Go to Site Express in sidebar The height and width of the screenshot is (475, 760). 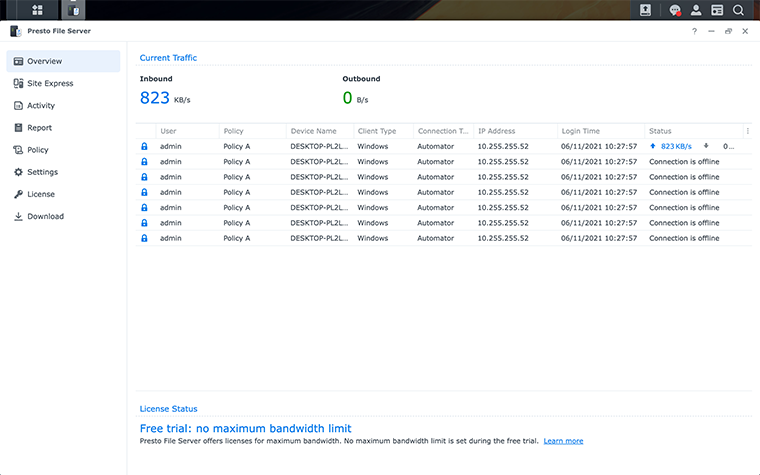[50, 83]
